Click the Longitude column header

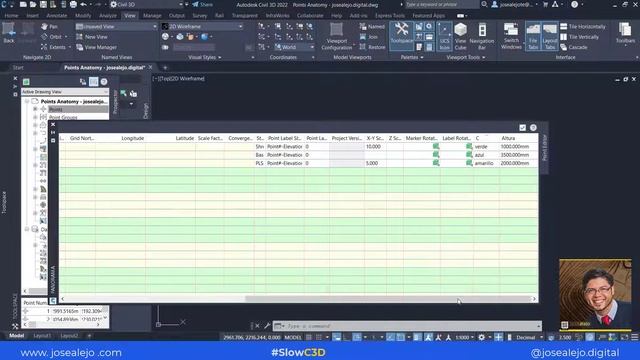pyautogui.click(x=132, y=138)
